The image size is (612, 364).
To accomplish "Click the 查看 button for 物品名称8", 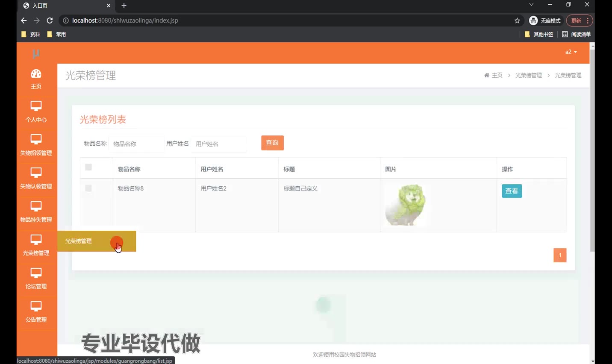I will tap(512, 191).
